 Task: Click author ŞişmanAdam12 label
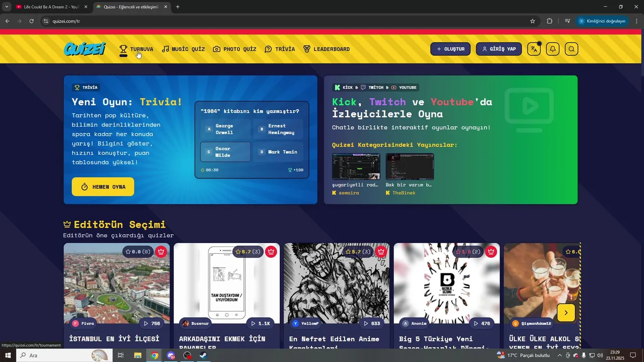[x=532, y=323]
